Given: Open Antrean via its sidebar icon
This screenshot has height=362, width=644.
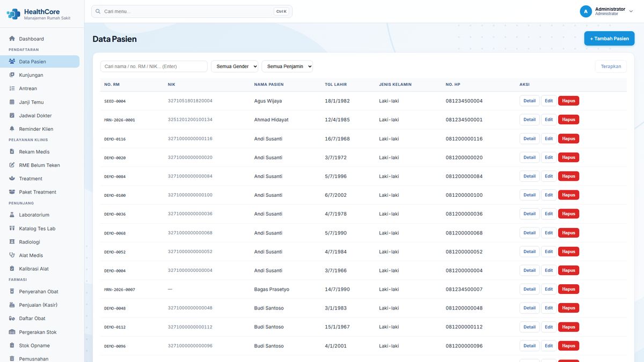Looking at the screenshot, I should 12,88.
